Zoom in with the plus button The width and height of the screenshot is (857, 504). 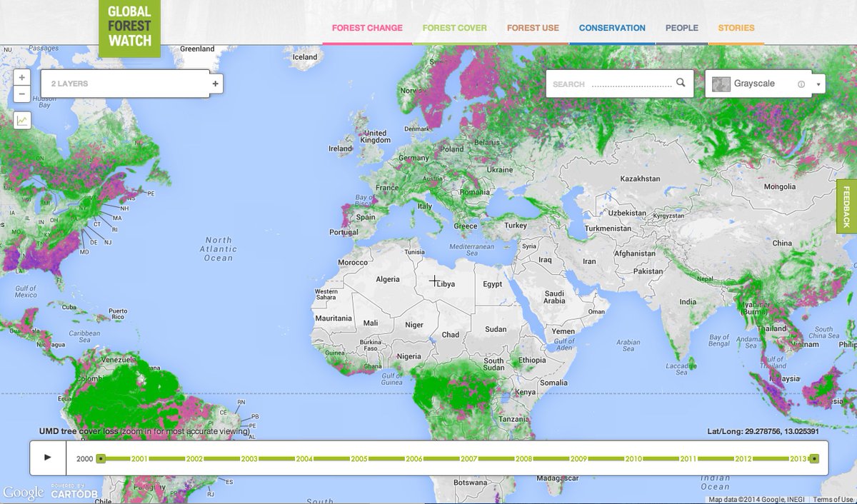(22, 77)
